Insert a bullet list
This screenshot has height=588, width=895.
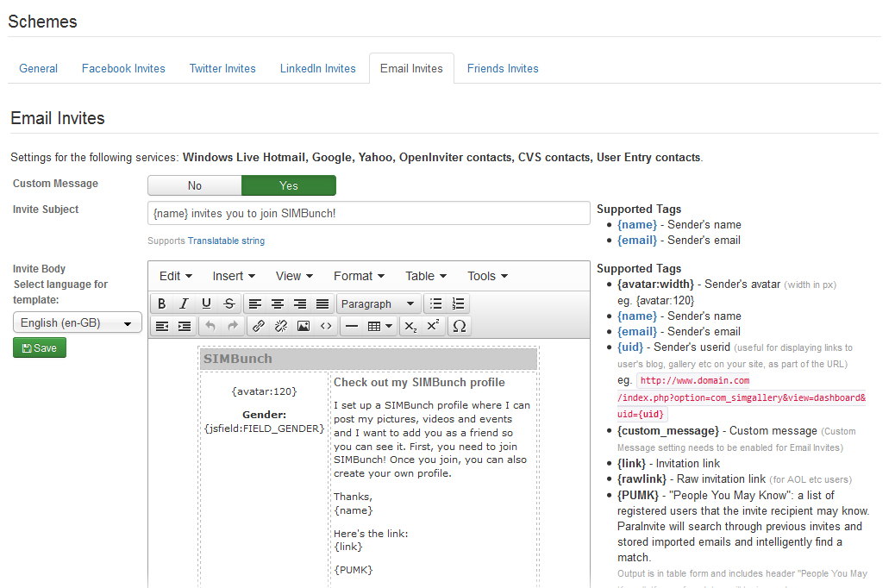[x=436, y=303]
